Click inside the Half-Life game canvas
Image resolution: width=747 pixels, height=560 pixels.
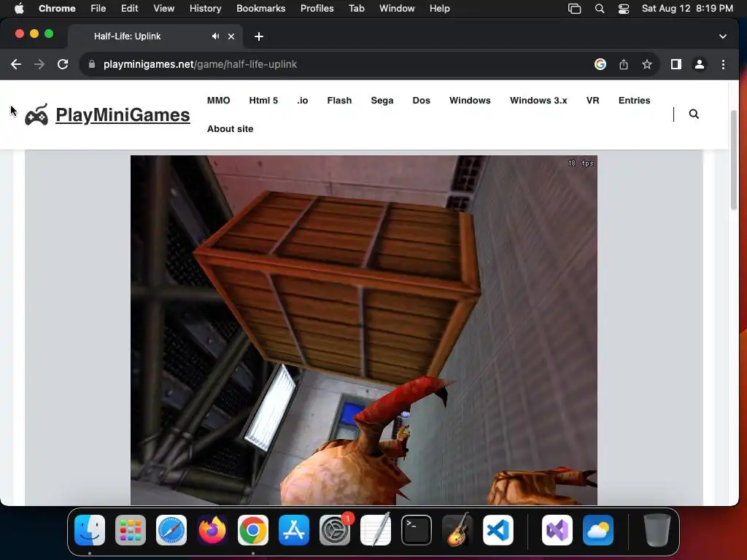[363, 330]
